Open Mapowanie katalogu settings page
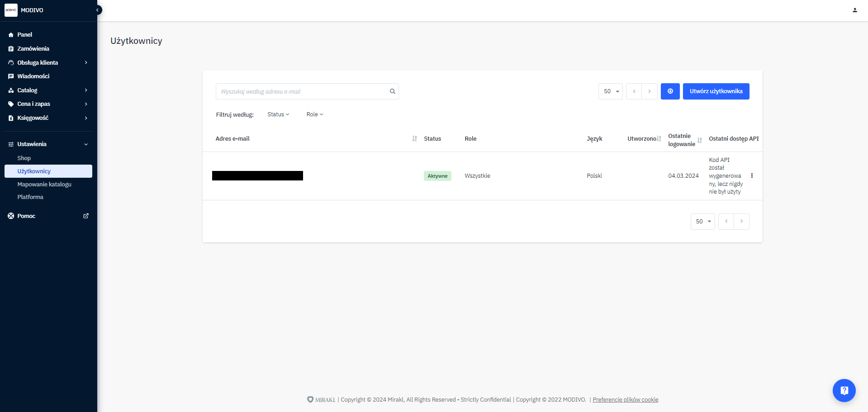Viewport: 868px width, 412px height. [44, 185]
